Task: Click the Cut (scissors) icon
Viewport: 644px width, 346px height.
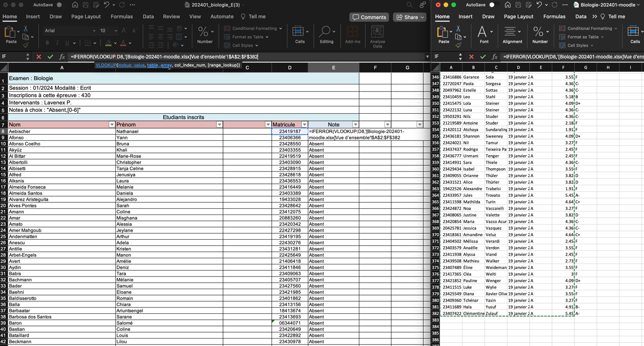Action: coord(26,29)
